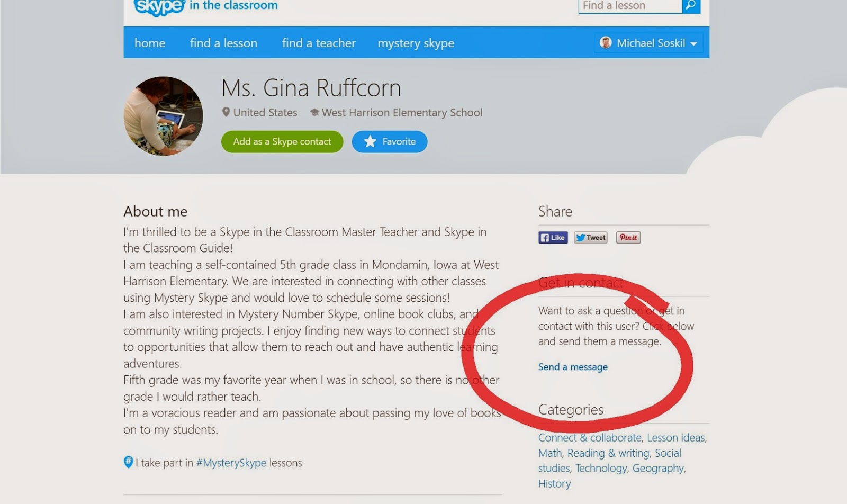
Task: Click the Send a message link
Action: [x=573, y=367]
